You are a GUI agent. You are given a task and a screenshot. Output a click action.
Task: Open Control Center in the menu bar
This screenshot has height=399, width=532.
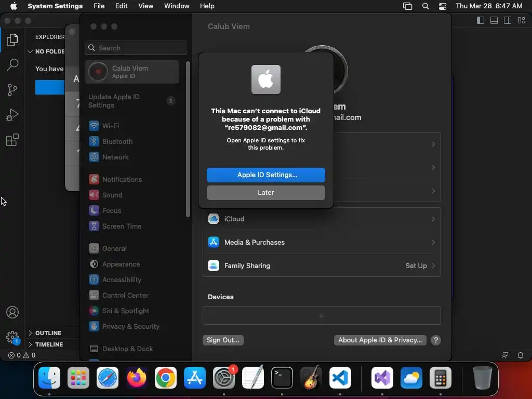tap(443, 6)
